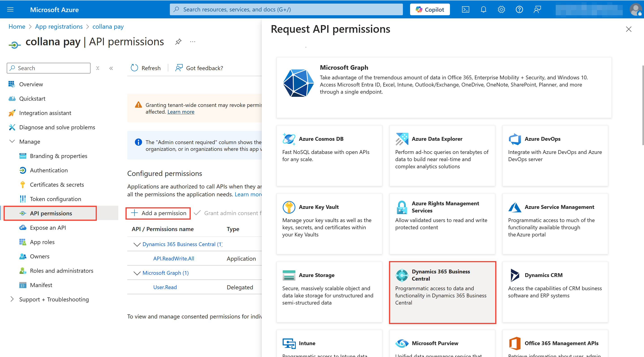644x357 pixels.
Task: Collapse Dynamics 365 Business Central permissions group
Action: [137, 244]
